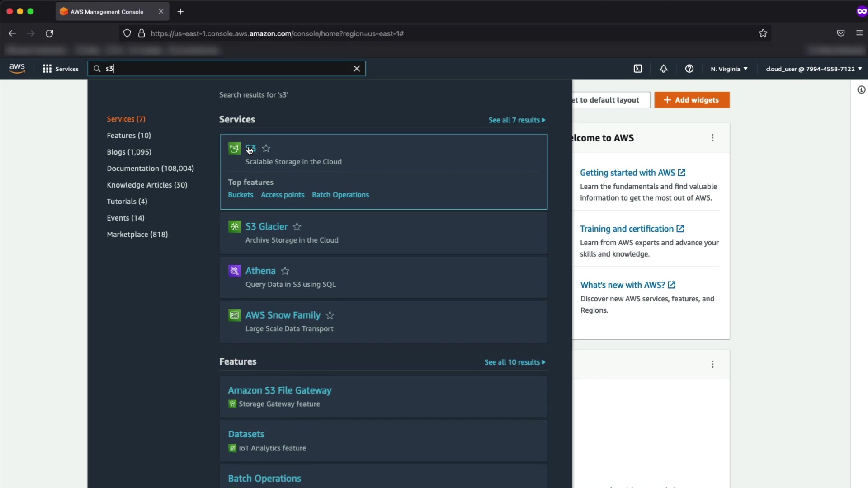This screenshot has height=488, width=868.
Task: Click the Buckets top feature link
Action: tap(241, 195)
